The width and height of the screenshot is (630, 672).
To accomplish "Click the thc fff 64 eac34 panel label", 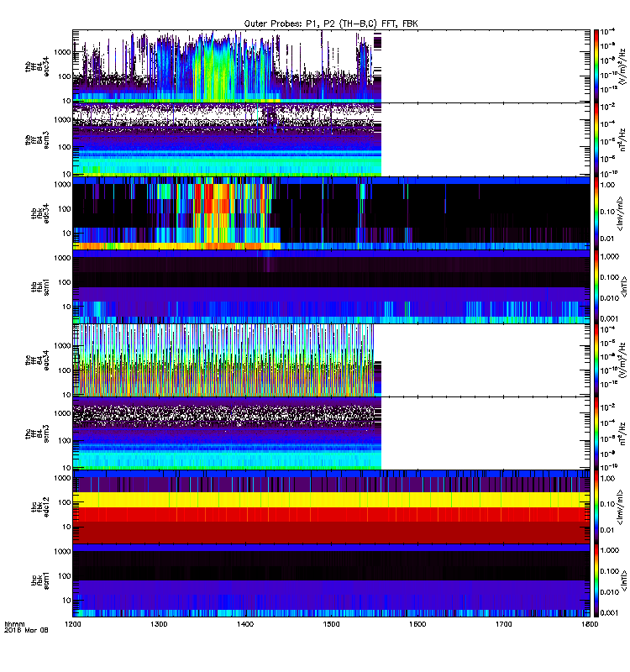I will pyautogui.click(x=37, y=360).
